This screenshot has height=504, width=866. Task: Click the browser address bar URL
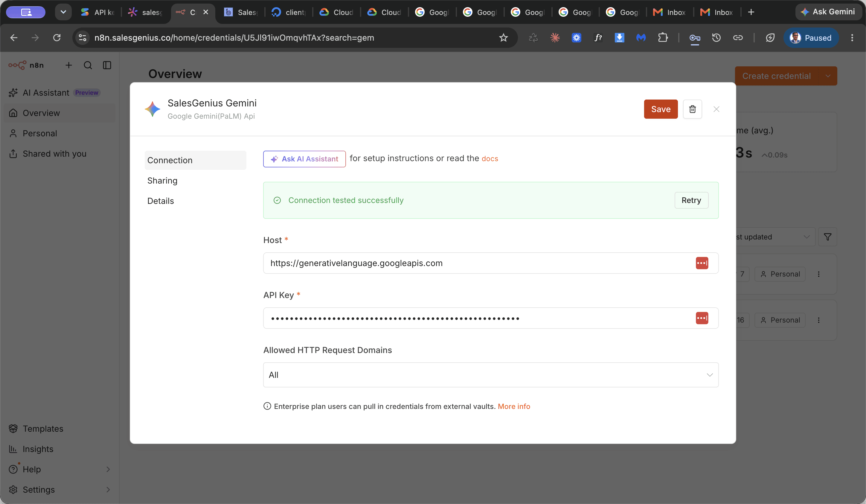234,38
